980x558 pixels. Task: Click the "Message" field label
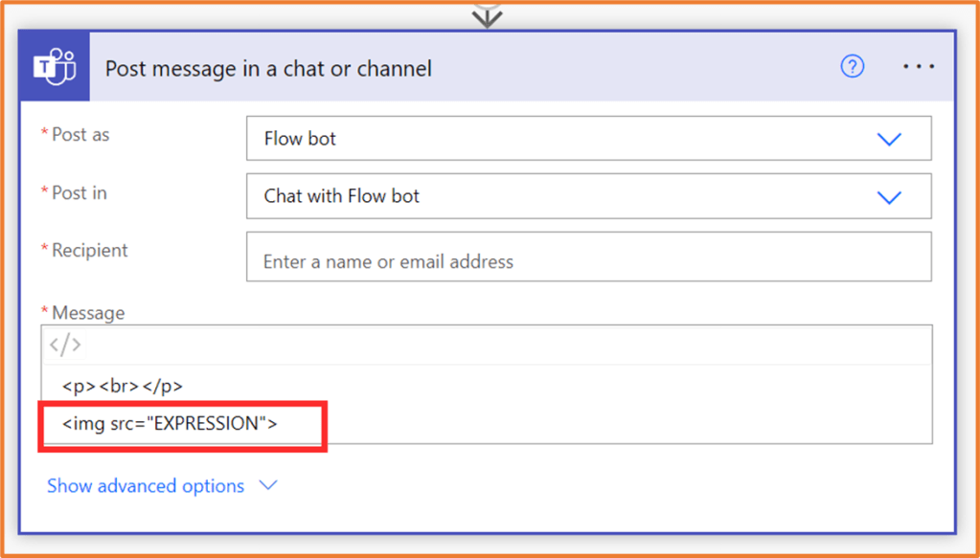(88, 313)
